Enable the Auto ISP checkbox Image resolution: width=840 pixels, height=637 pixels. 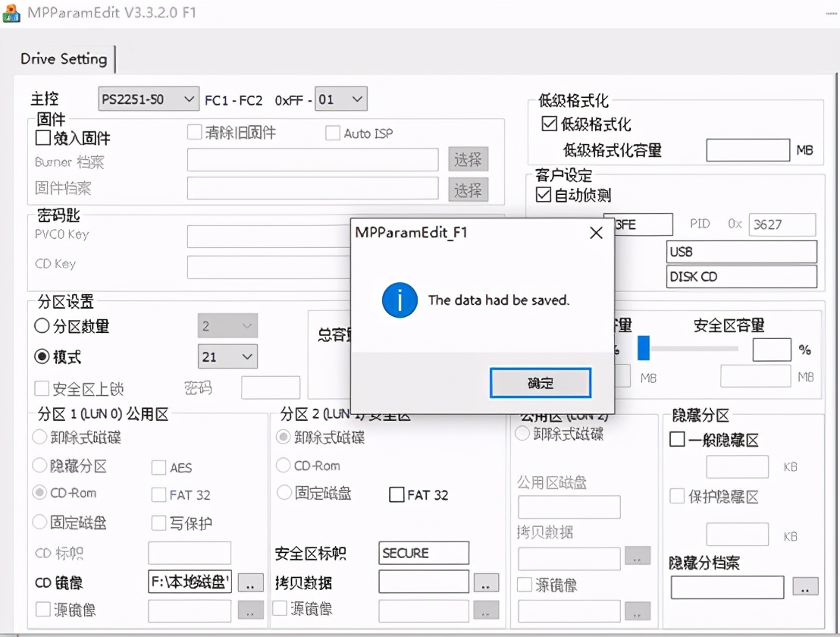(332, 132)
